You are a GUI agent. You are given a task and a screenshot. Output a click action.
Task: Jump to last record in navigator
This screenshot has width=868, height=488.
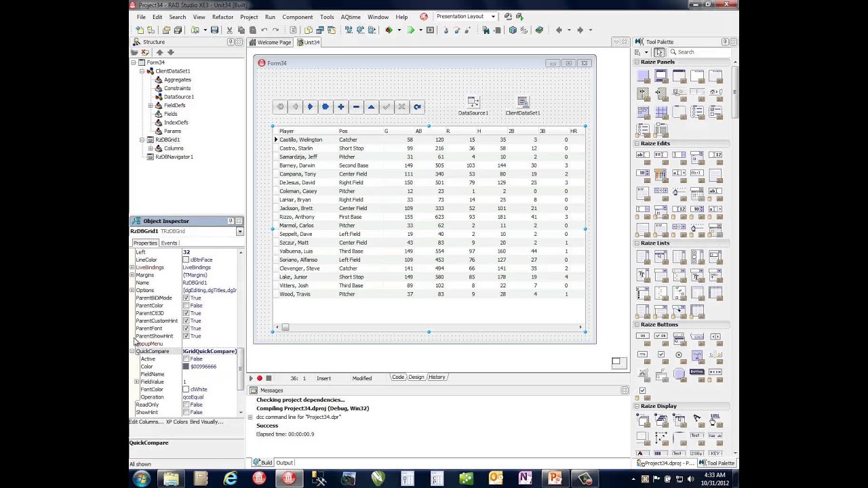pyautogui.click(x=325, y=106)
